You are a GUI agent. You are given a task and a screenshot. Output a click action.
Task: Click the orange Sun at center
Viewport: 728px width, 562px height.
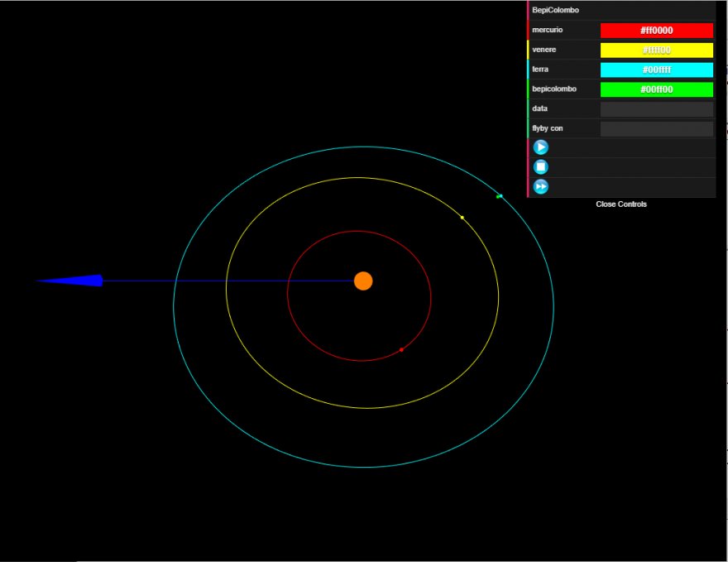pos(363,281)
